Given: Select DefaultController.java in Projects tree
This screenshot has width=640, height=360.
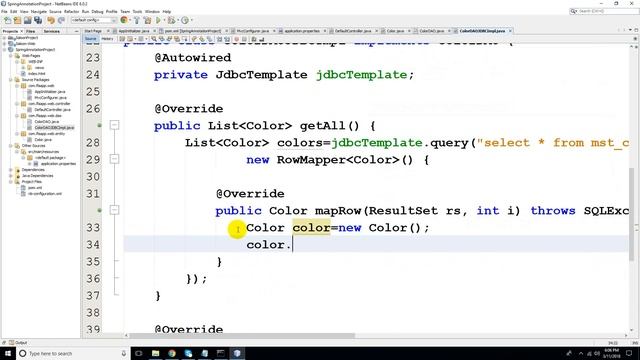Looking at the screenshot, I should tap(52, 110).
